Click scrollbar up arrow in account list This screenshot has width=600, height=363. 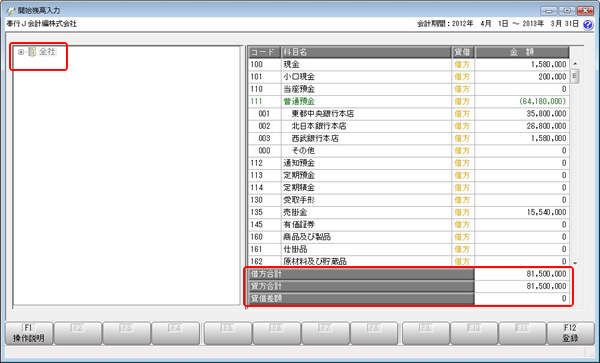tap(574, 64)
